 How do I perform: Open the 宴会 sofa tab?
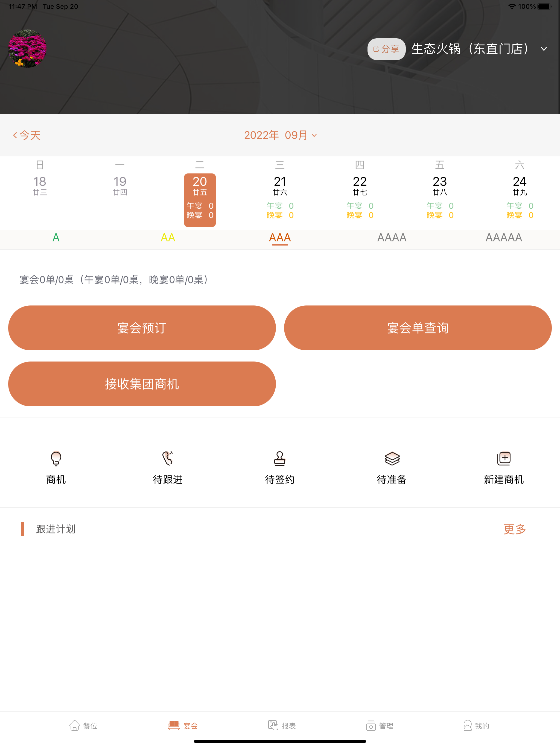pyautogui.click(x=183, y=725)
